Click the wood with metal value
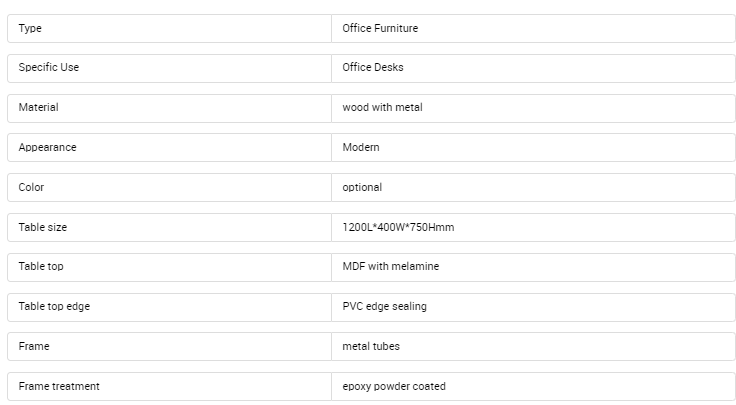Screen dimensions: 736x405 (x=382, y=107)
